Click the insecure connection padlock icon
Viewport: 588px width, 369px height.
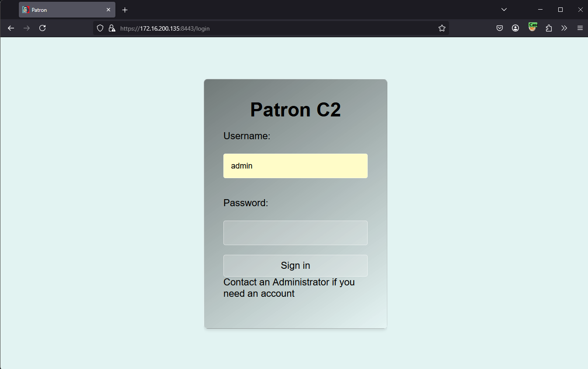[x=112, y=28]
